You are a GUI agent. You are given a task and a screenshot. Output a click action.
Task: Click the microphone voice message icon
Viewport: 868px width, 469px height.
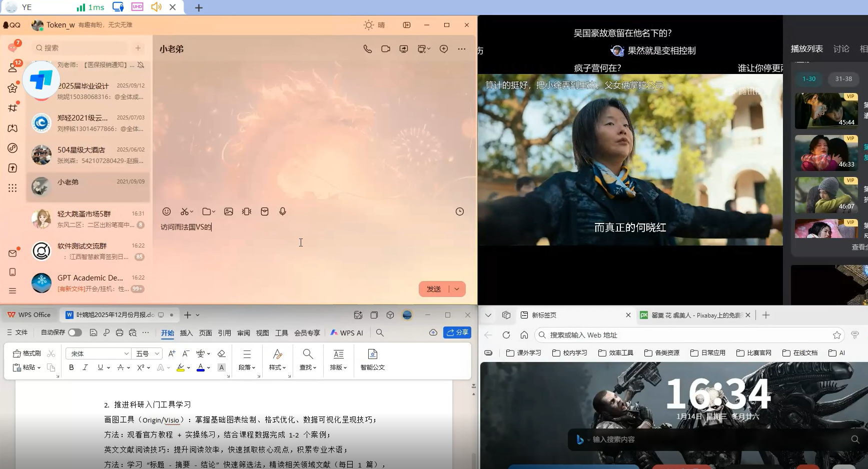283,211
